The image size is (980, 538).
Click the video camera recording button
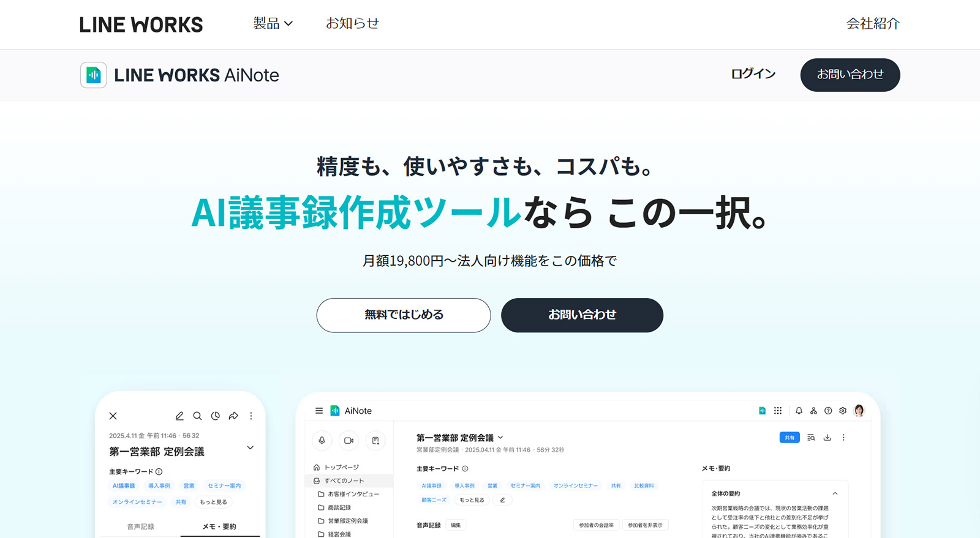point(349,441)
